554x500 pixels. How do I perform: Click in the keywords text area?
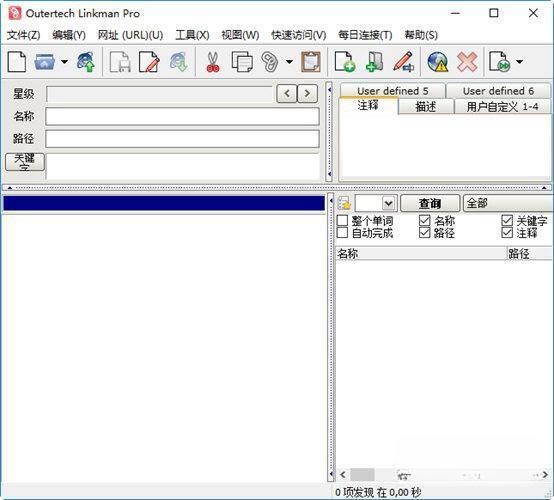tap(182, 166)
